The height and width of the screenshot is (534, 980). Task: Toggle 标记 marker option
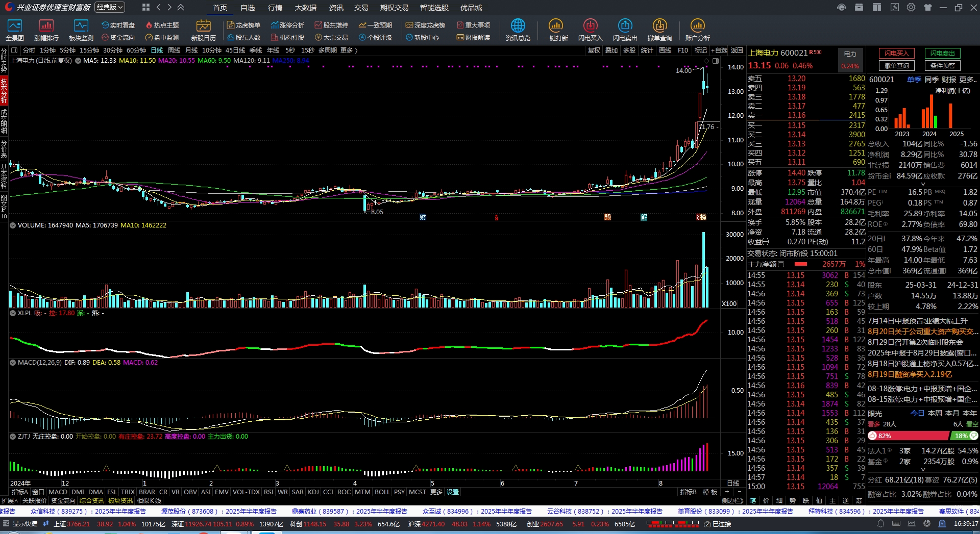click(701, 50)
